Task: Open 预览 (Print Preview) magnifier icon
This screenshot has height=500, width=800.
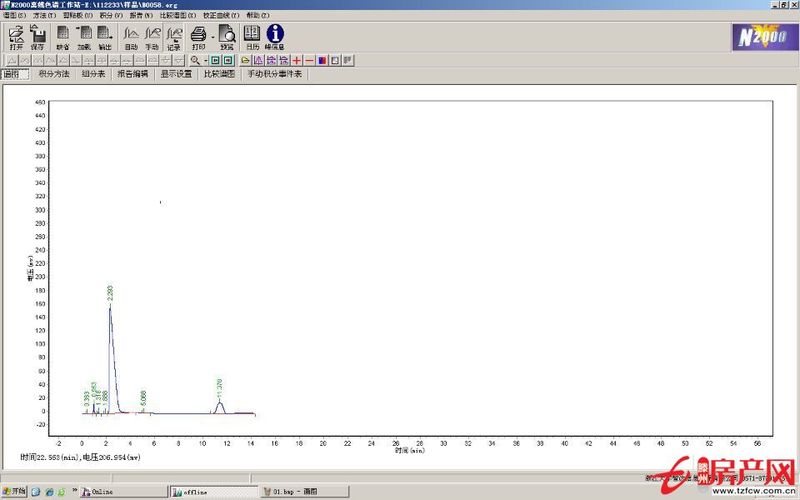Action: tap(227, 37)
